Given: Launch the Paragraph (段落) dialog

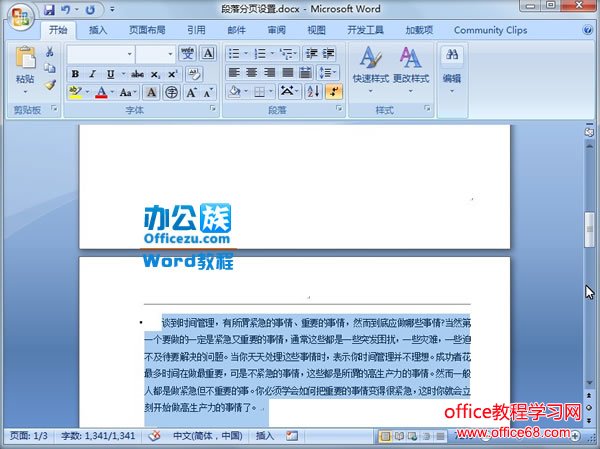Looking at the screenshot, I should point(339,109).
